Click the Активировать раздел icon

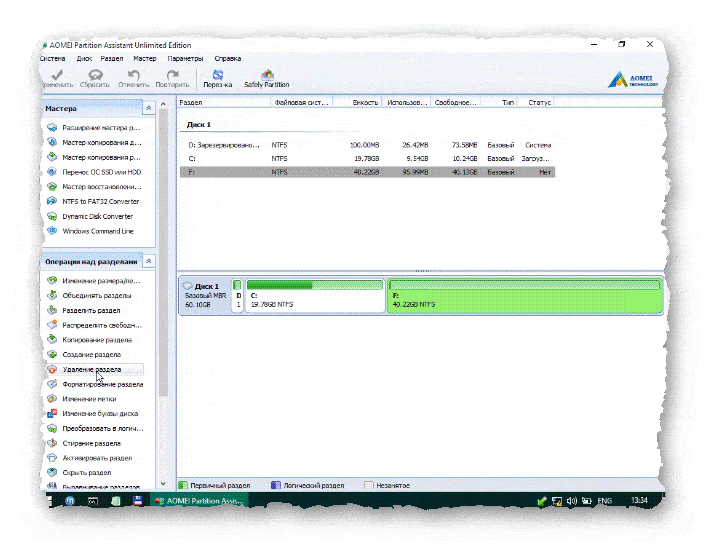point(52,458)
